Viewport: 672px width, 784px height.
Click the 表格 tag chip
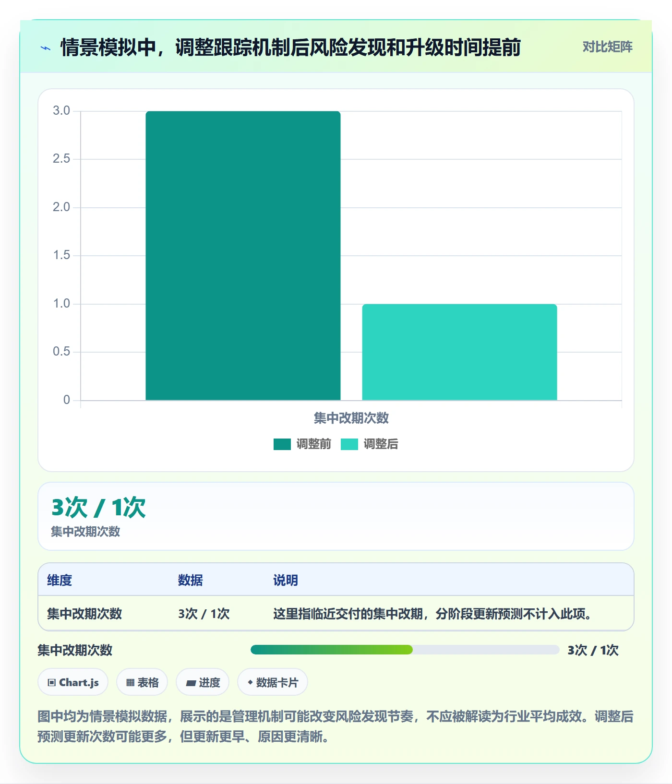142,682
